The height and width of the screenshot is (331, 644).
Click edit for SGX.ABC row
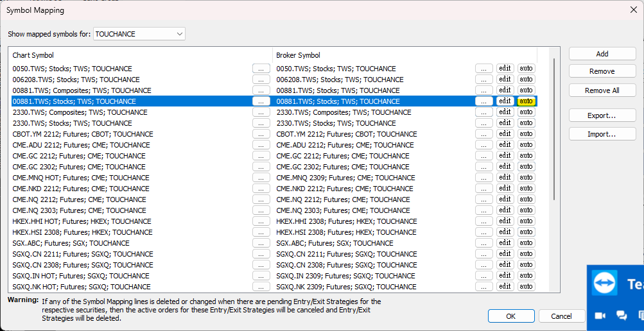(505, 243)
